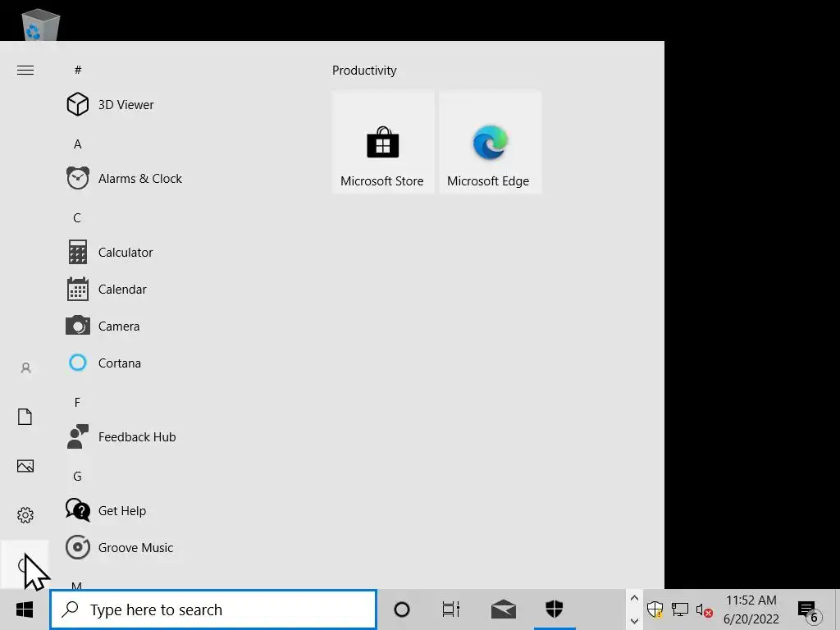The width and height of the screenshot is (840, 630).
Task: Click the 'G' letter group header
Action: point(77,477)
